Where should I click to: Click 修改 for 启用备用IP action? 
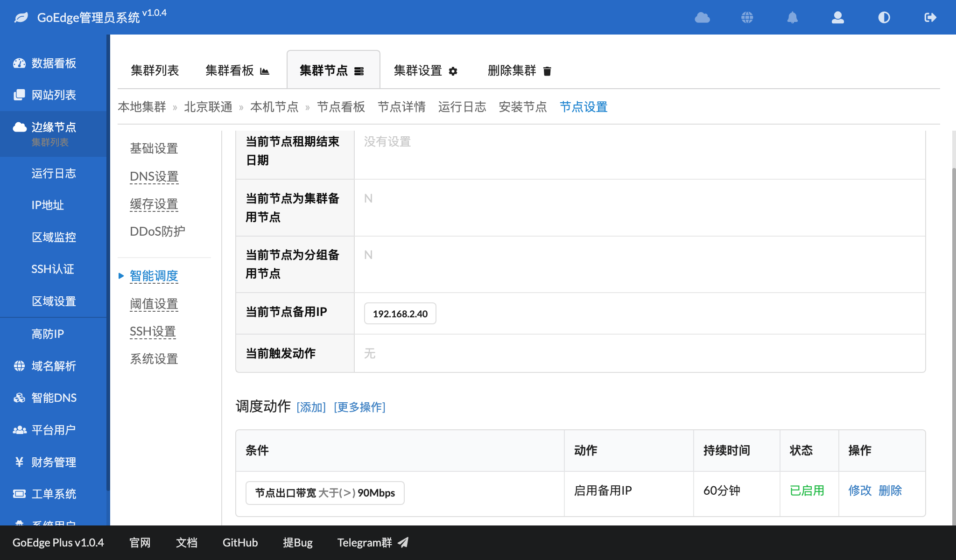[x=860, y=491]
